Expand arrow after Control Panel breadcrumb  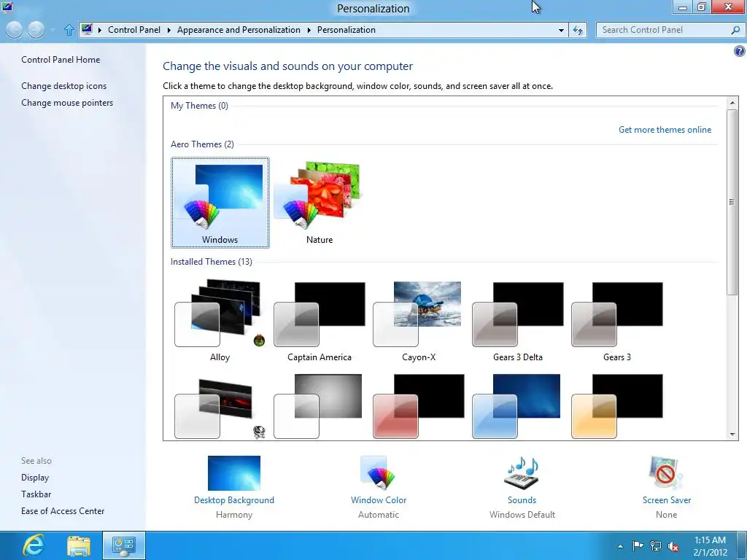pos(169,30)
